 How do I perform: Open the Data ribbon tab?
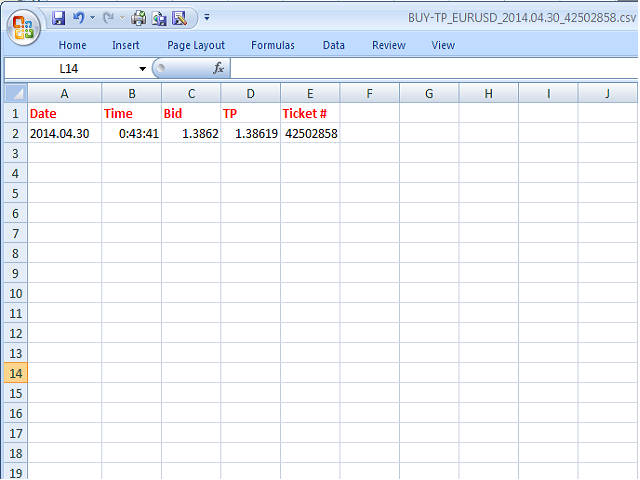click(x=333, y=45)
